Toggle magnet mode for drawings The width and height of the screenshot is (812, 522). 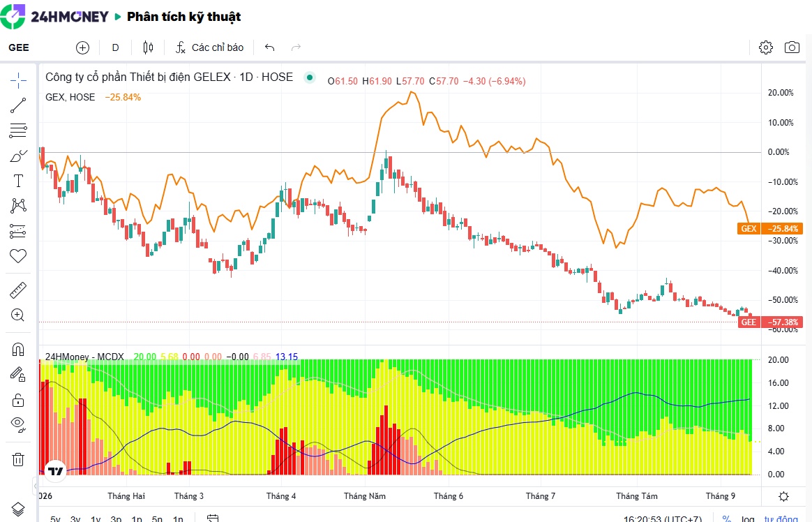pyautogui.click(x=18, y=350)
